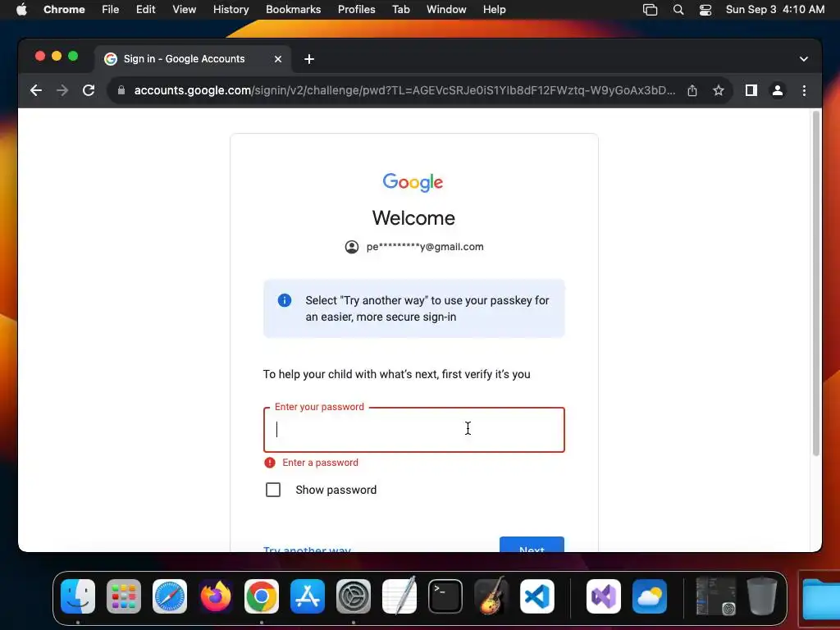This screenshot has height=630, width=840.
Task: Open the Profiles menu
Action: coord(356,10)
